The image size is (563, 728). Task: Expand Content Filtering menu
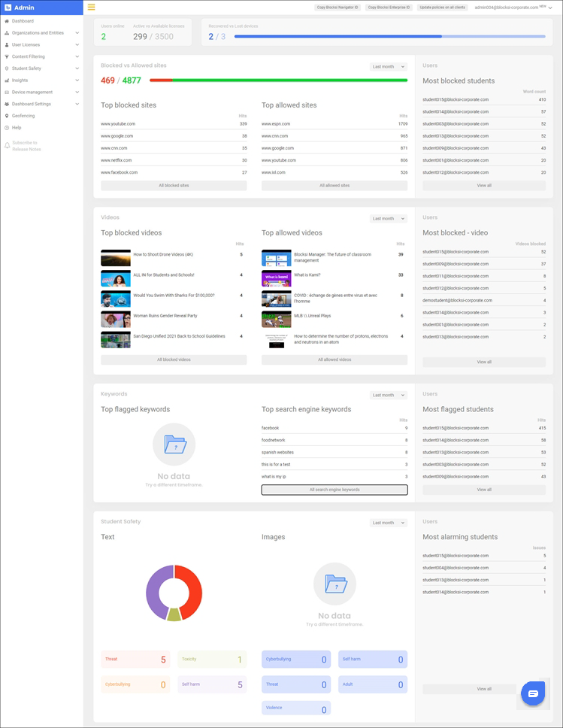77,56
